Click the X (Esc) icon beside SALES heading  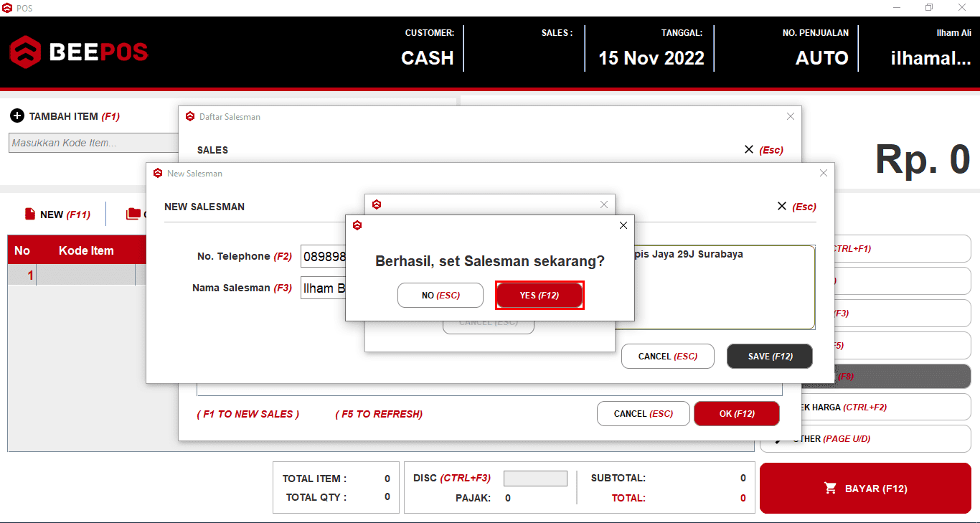[x=749, y=150]
